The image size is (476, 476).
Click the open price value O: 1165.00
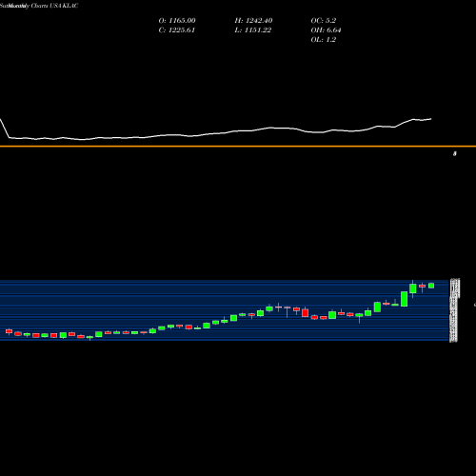177,21
